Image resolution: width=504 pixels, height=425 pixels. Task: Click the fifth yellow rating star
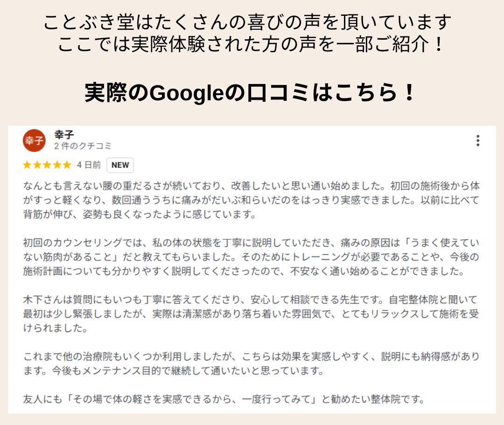pos(66,165)
